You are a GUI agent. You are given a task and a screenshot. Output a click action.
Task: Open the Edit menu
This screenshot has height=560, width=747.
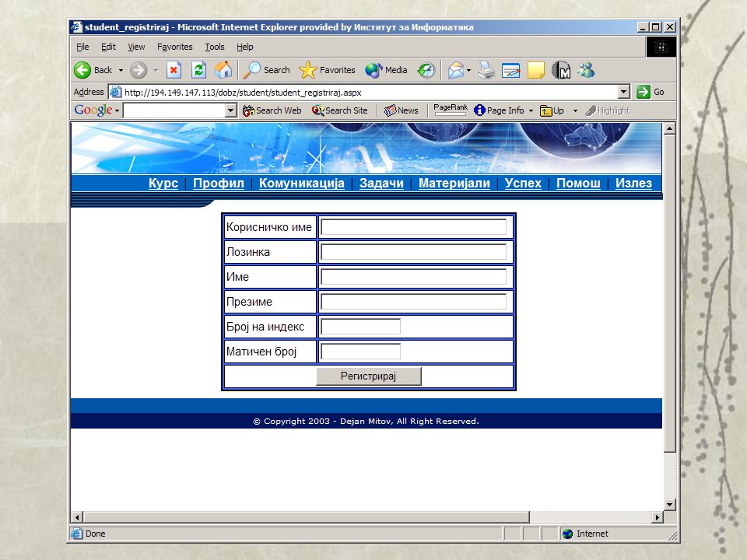(x=108, y=47)
